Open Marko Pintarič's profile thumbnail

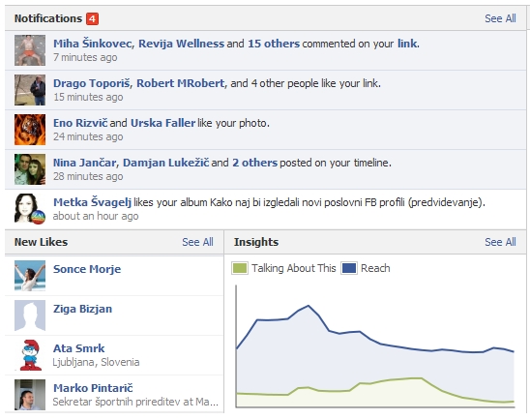point(30,395)
